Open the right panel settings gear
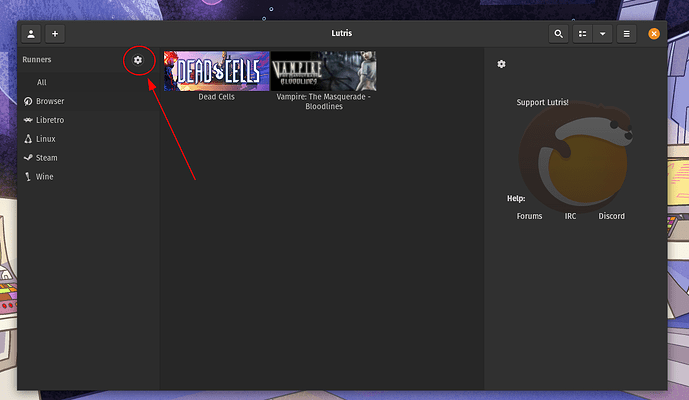Image resolution: width=689 pixels, height=400 pixels. click(501, 64)
